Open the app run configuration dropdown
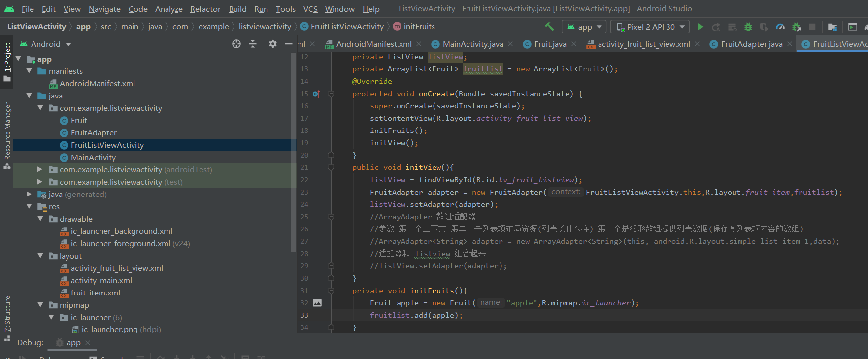 click(584, 27)
